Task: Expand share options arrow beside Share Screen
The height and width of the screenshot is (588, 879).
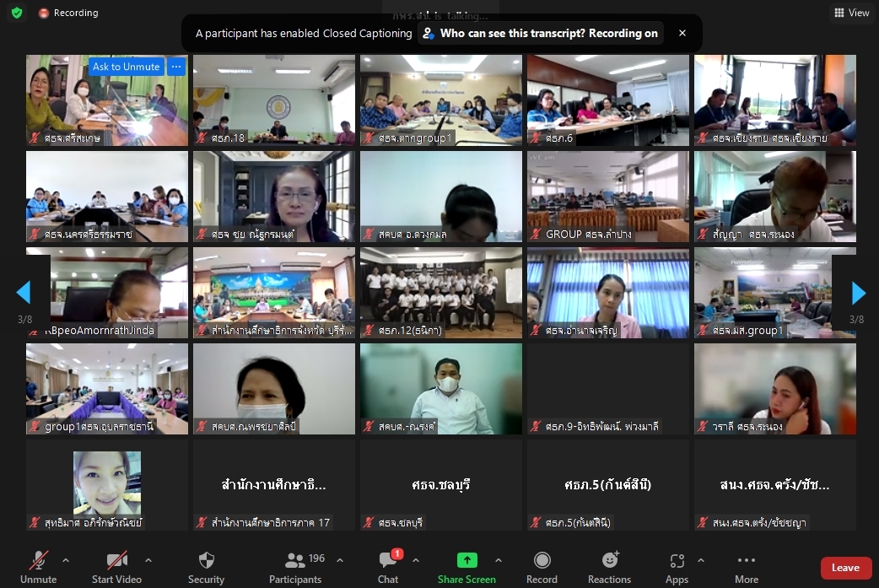Action: (499, 560)
